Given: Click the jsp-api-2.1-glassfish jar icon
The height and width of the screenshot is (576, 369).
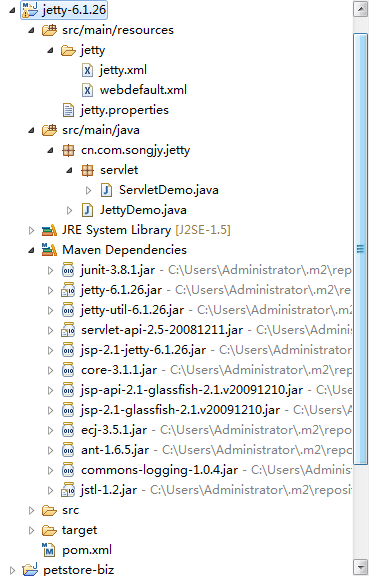Looking at the screenshot, I should pyautogui.click(x=68, y=390).
